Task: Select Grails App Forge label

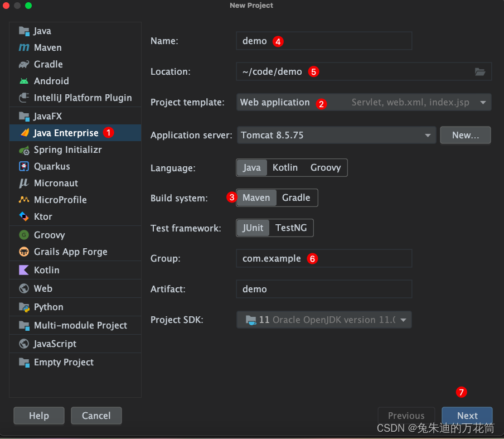Action: [71, 252]
